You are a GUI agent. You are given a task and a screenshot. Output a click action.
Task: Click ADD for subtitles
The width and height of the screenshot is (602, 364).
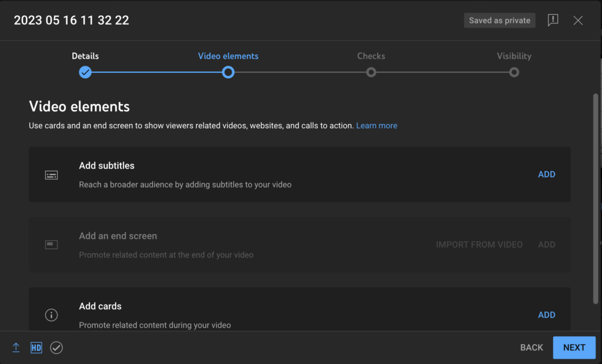(x=547, y=174)
